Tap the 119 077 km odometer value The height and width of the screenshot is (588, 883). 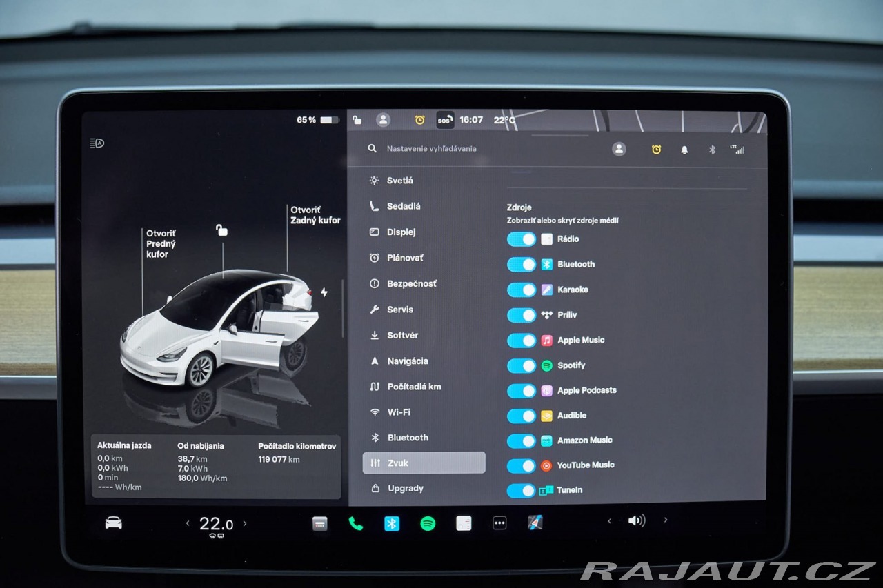point(279,460)
